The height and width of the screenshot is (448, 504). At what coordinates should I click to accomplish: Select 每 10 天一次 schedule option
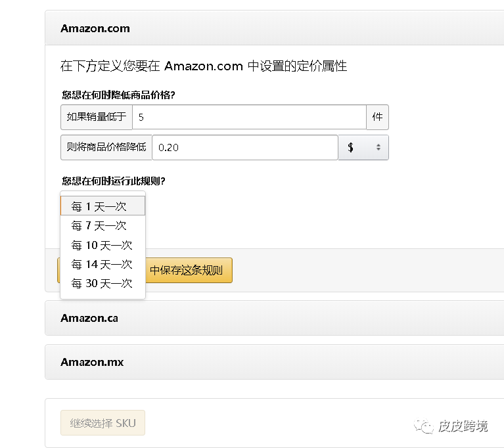tap(103, 245)
